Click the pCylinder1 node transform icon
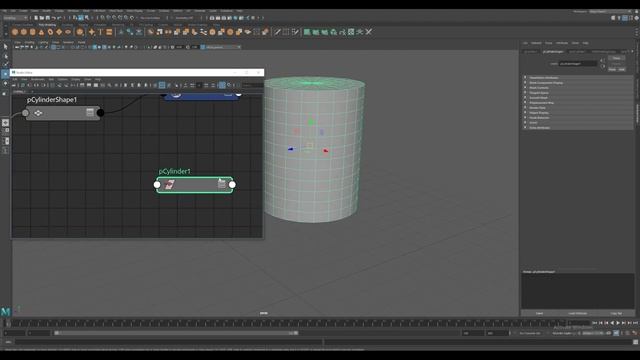Viewport: 640px width, 360px height. (170, 185)
